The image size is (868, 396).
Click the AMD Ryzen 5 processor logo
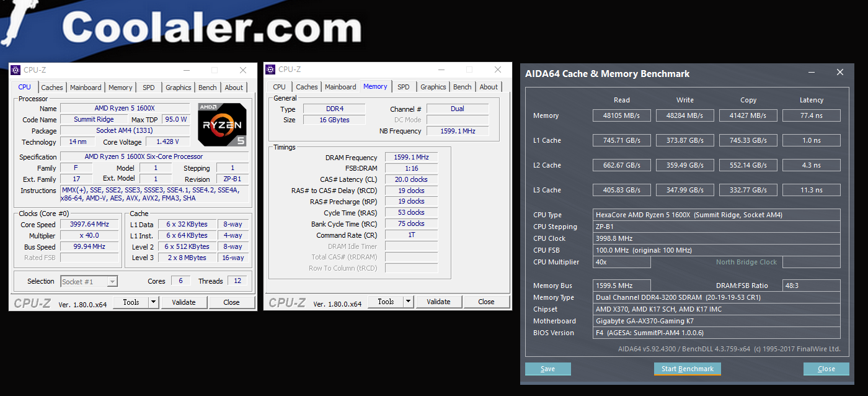coord(222,125)
